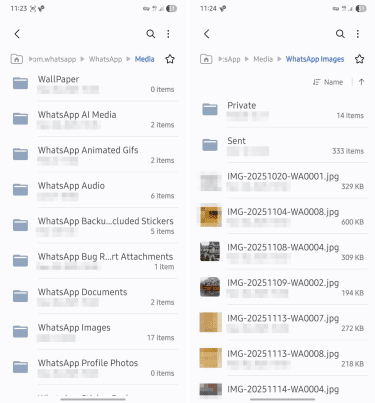Select the file name IMG-20251108-WA0004.jpg
The width and height of the screenshot is (375, 403).
click(x=283, y=247)
